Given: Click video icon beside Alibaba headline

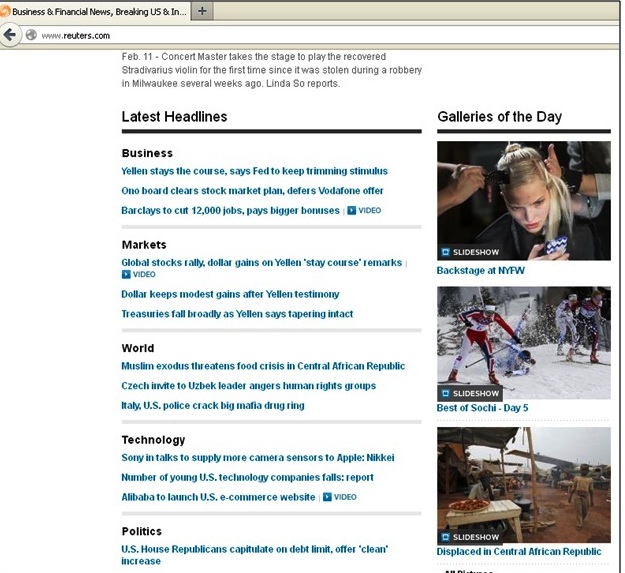Looking at the screenshot, I should [326, 497].
